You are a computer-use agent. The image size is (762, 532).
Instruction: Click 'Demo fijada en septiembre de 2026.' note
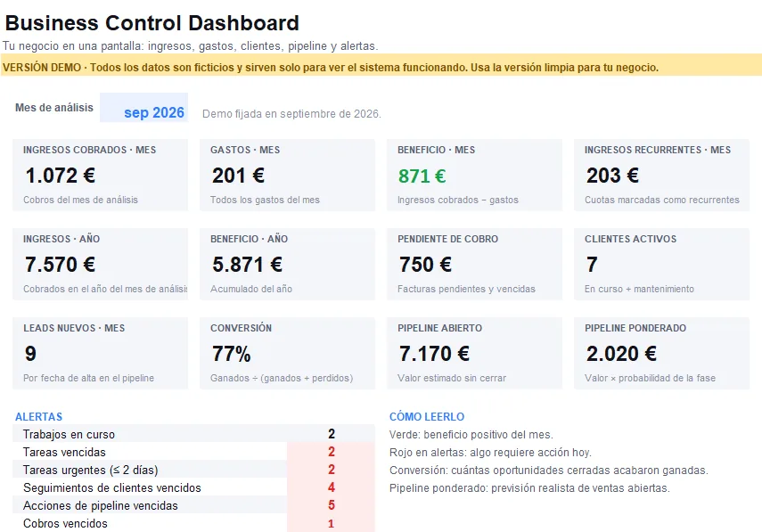(x=291, y=114)
